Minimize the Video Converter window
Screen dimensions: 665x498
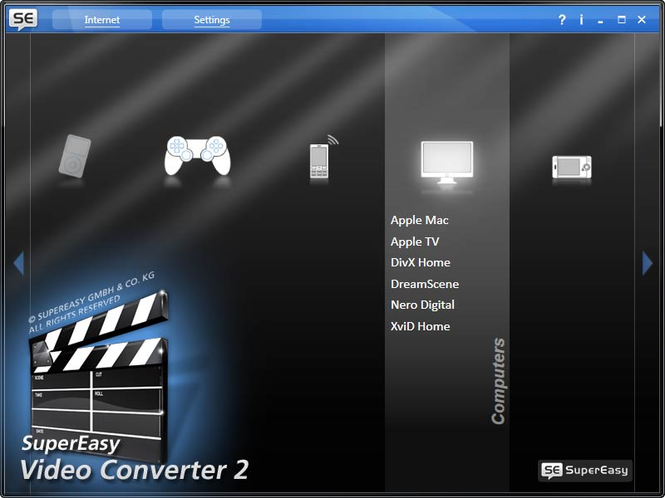[x=601, y=20]
